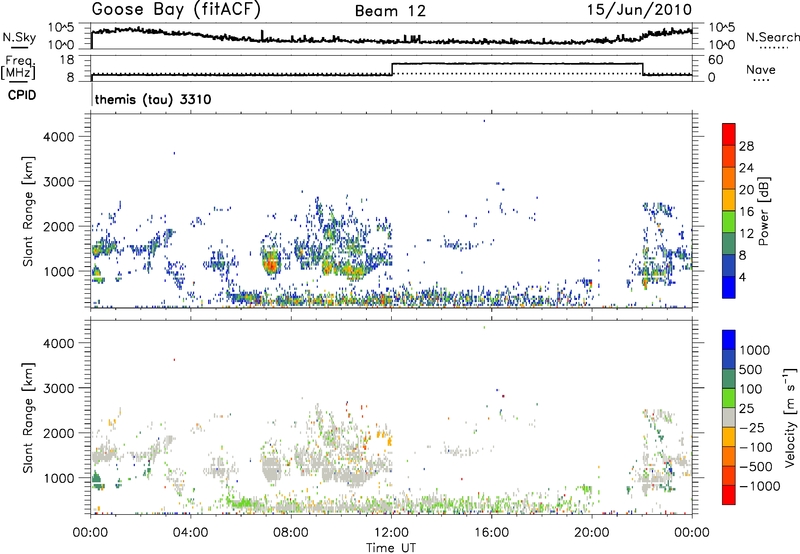The width and height of the screenshot is (800, 554).
Task: Click the "08:00" time tick label
Action: click(x=291, y=533)
